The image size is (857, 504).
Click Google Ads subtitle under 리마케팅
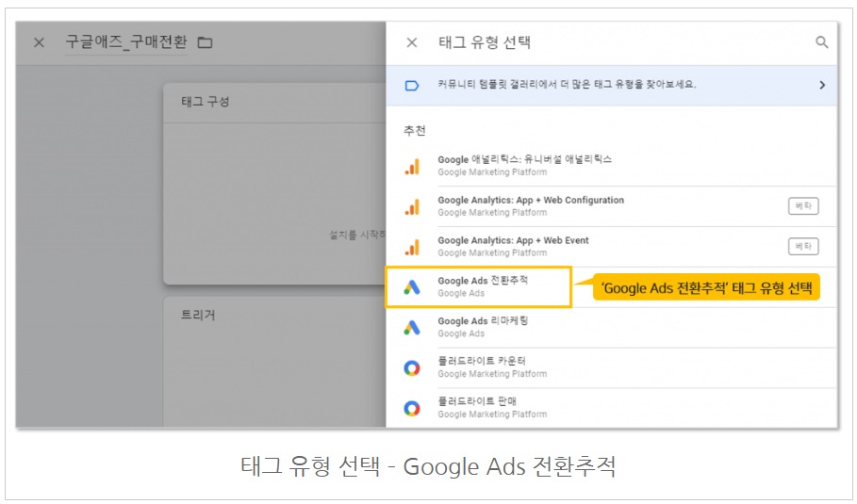(461, 333)
